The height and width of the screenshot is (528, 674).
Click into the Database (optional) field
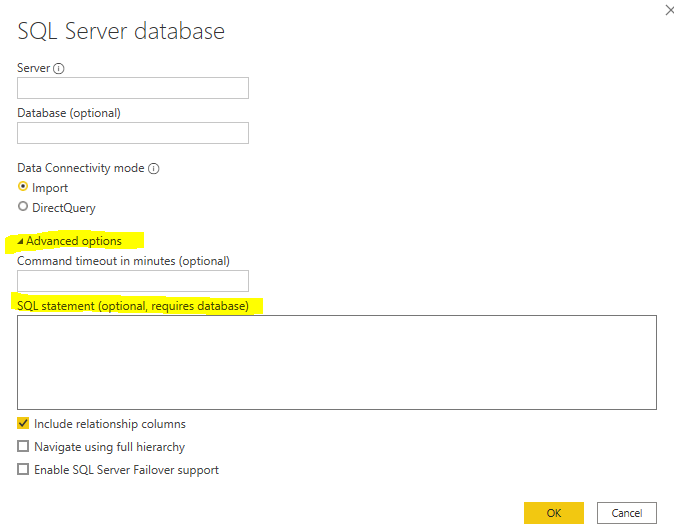(133, 133)
